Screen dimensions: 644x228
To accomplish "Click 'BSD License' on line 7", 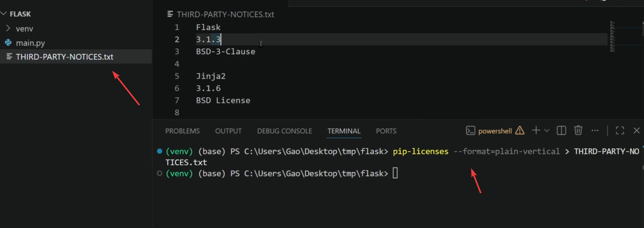I will (223, 100).
